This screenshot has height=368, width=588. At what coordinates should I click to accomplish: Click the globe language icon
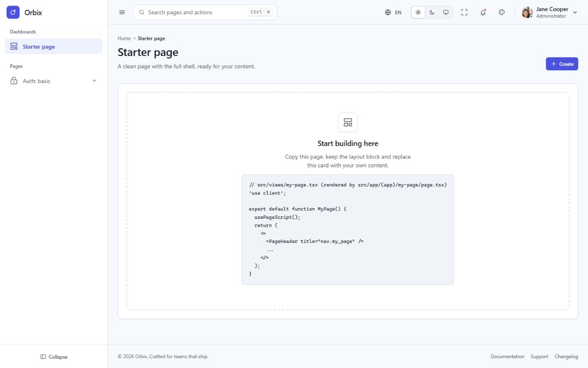point(388,12)
